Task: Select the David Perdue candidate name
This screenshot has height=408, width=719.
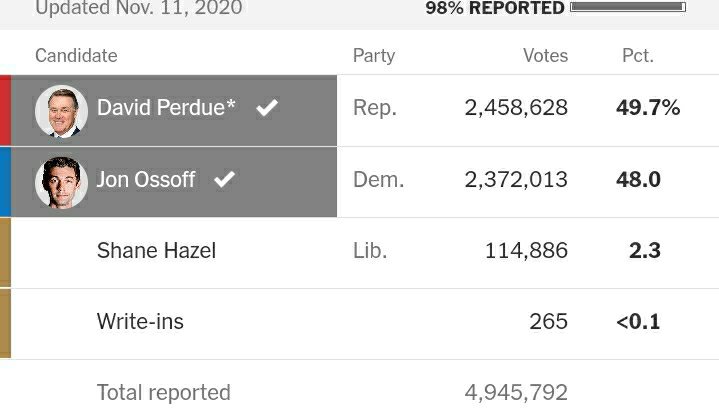Action: 166,108
